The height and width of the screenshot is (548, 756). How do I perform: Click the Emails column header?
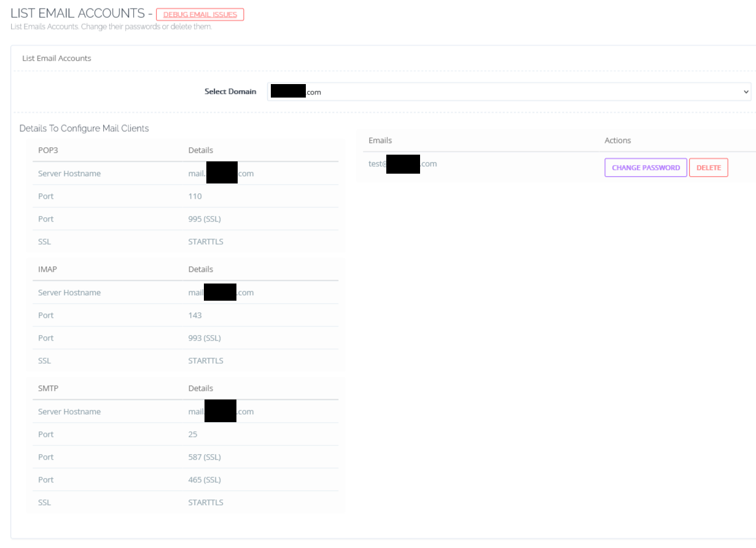(380, 140)
